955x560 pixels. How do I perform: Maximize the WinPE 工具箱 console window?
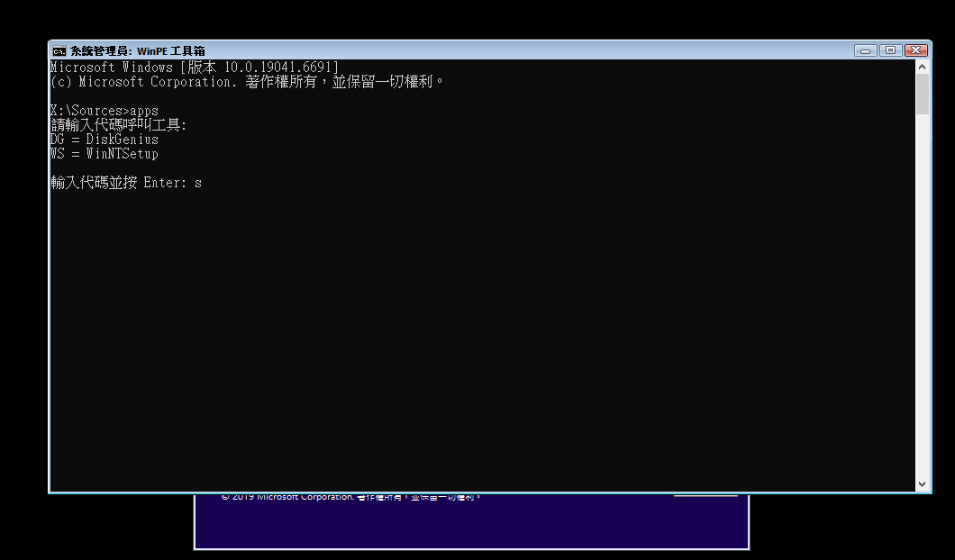click(x=890, y=50)
